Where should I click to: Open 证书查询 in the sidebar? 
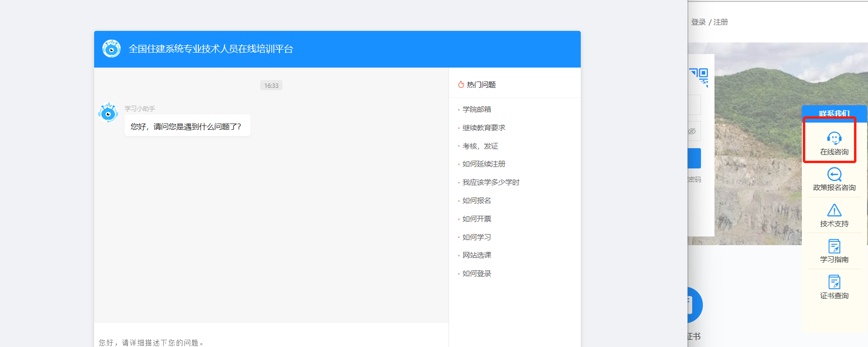click(x=834, y=287)
